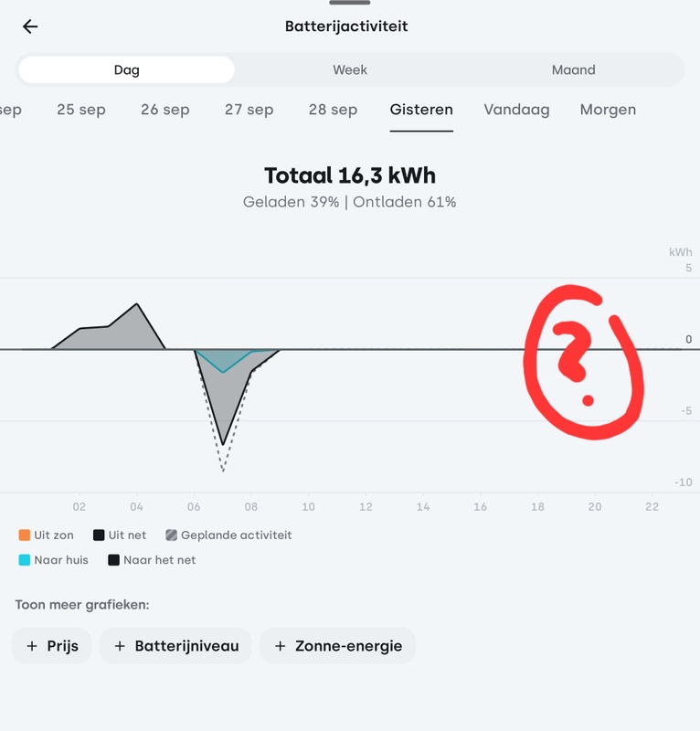Screen dimensions: 700x731
Task: Select the 27 sep date
Action: [249, 110]
